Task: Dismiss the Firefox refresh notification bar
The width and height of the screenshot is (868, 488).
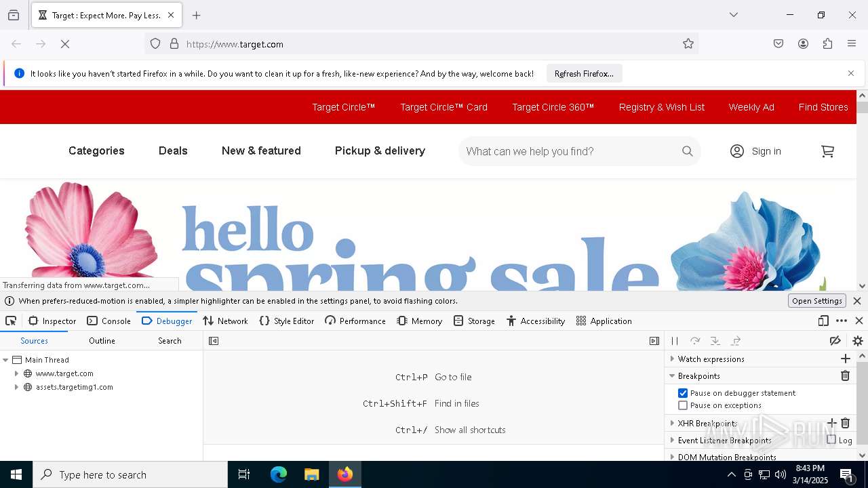Action: tap(851, 73)
